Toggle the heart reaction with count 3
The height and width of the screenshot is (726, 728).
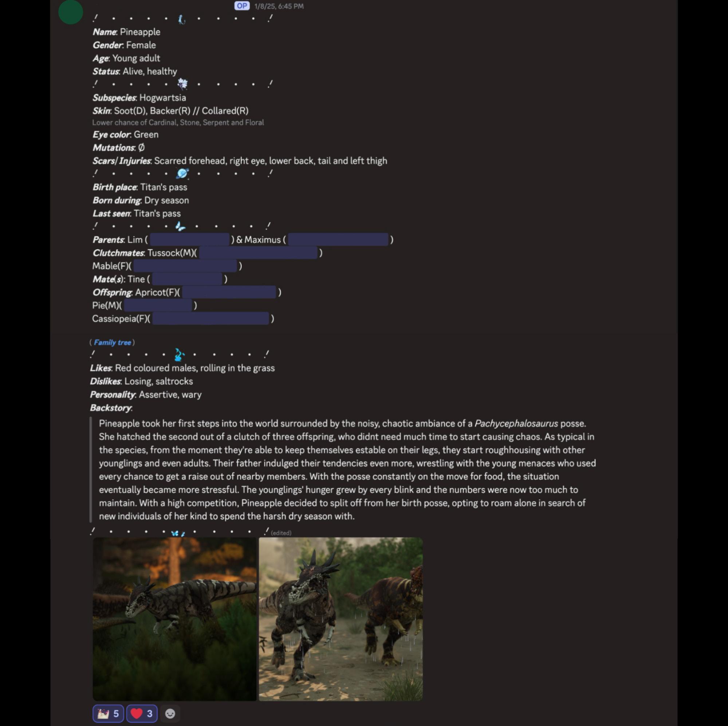coord(142,713)
